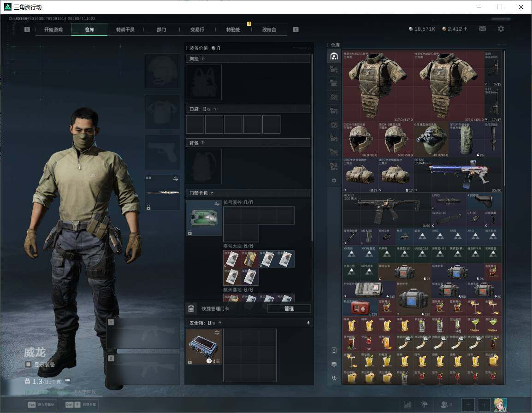This screenshot has height=413, width=532.
Task: Click the swap icon on safe box
Action: (217, 333)
